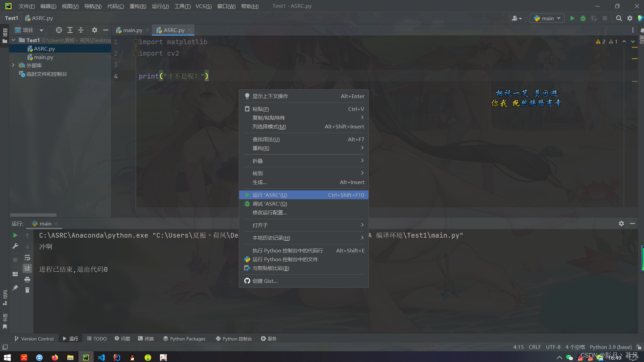This screenshot has width=644, height=362.
Task: Open project view mode dropdown
Action: (x=41, y=30)
